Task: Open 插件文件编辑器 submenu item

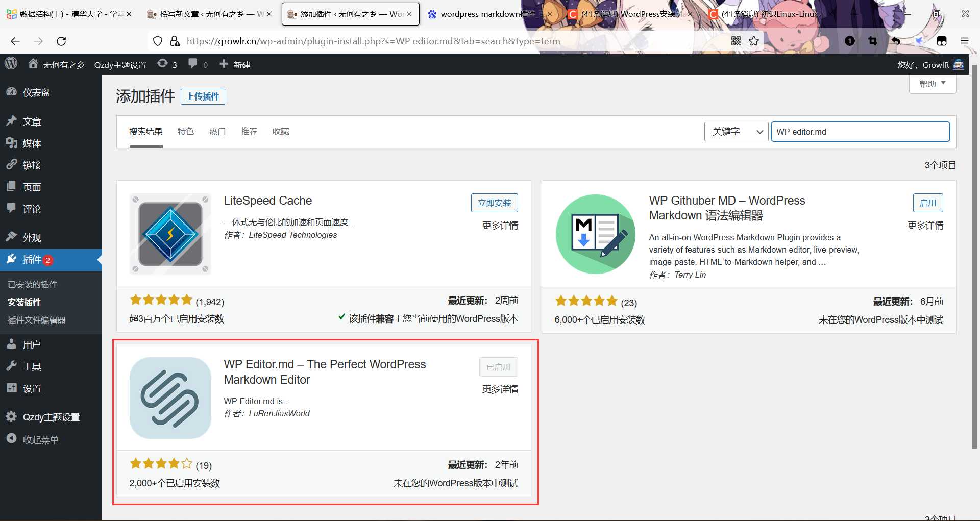Action: (x=36, y=320)
